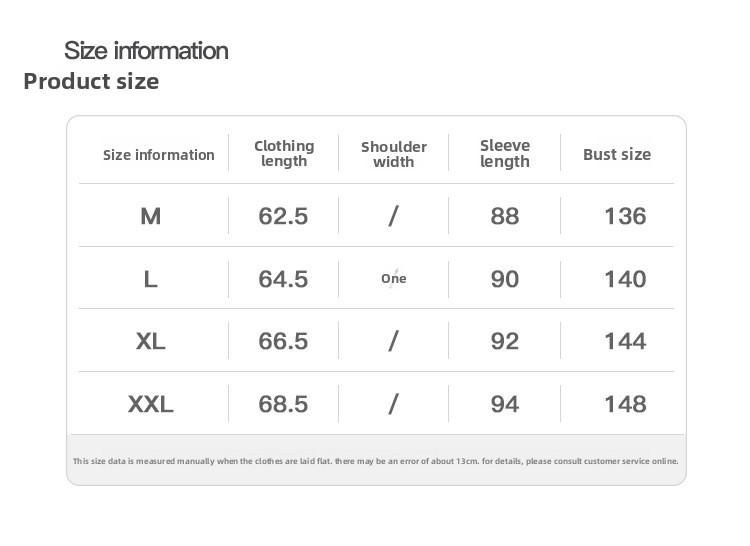Click the 64.5 clothing length value

(283, 279)
